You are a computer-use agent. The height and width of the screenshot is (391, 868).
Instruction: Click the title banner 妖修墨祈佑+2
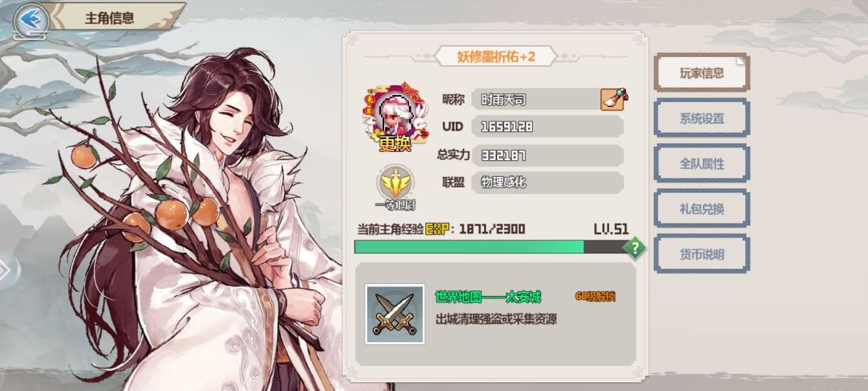click(496, 56)
